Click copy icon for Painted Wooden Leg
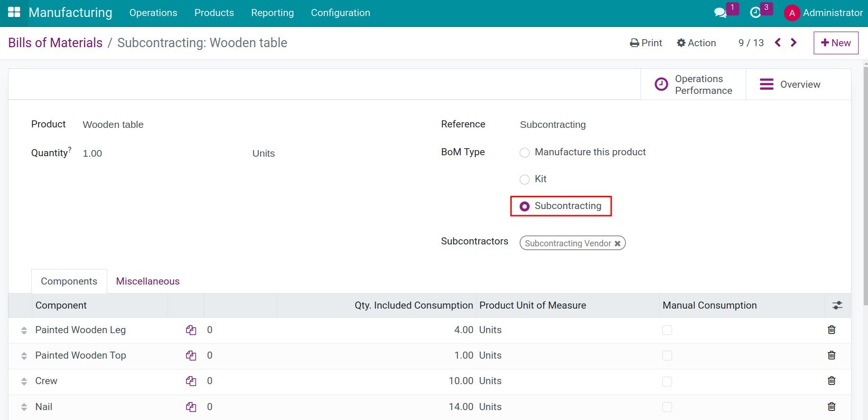 (191, 330)
